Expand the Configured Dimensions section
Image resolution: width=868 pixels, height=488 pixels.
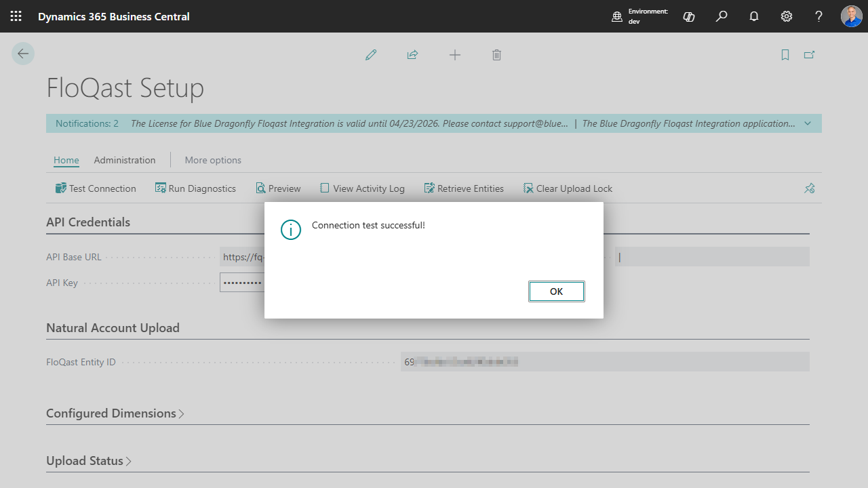click(x=115, y=413)
